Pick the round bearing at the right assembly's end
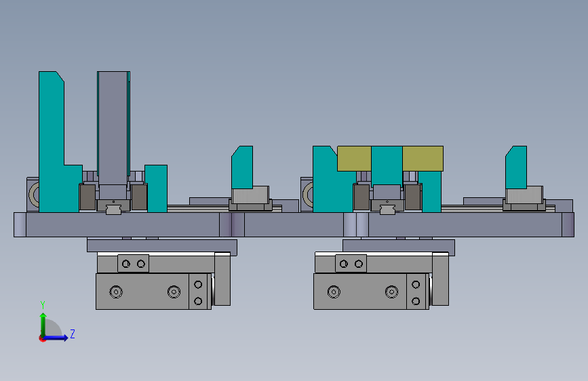This screenshot has height=381, width=588. [309, 195]
